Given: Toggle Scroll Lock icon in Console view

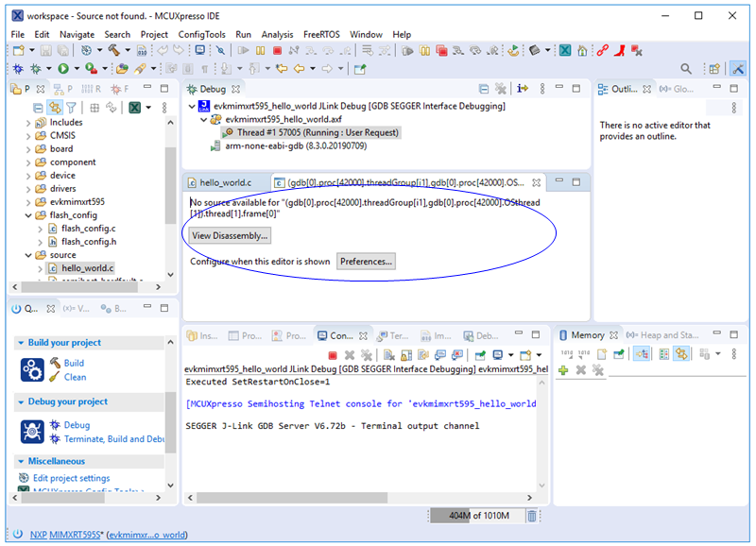Looking at the screenshot, I should (406, 355).
